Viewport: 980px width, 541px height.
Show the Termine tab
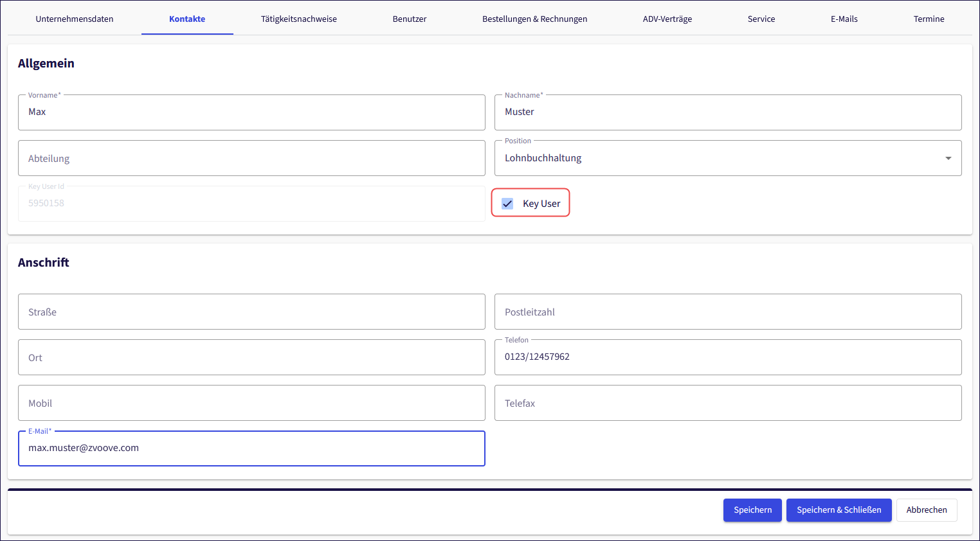click(929, 19)
